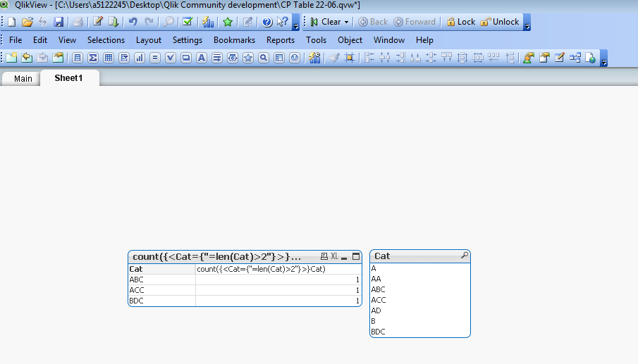
Task: Select value ABC in Cat list box
Action: click(420, 289)
